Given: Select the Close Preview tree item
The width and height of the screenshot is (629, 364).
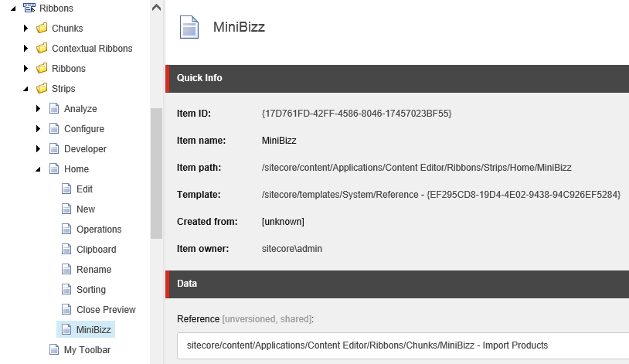Looking at the screenshot, I should pos(106,309).
